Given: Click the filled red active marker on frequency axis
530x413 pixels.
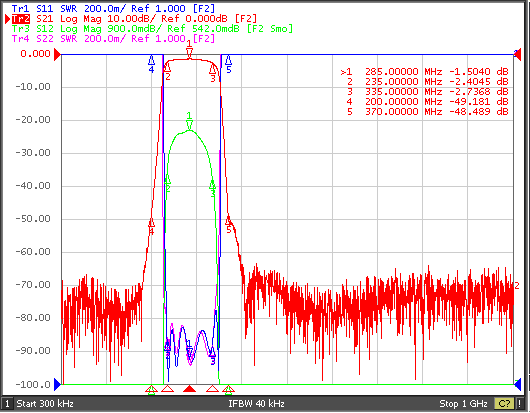Looking at the screenshot, I should 189,389.
